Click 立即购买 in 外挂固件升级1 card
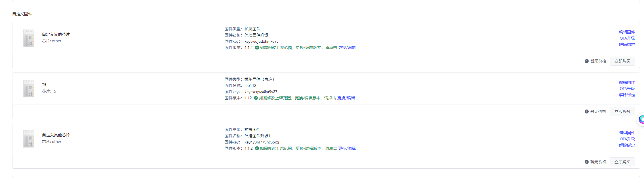 point(622,162)
